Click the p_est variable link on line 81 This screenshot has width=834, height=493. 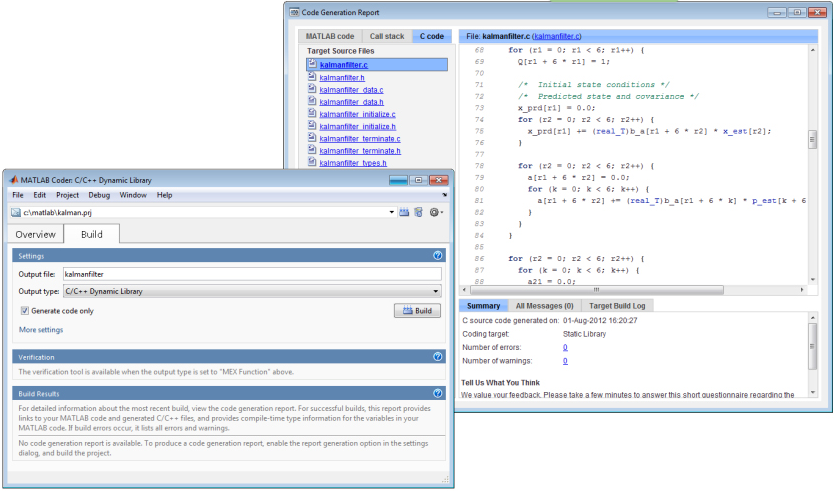764,200
